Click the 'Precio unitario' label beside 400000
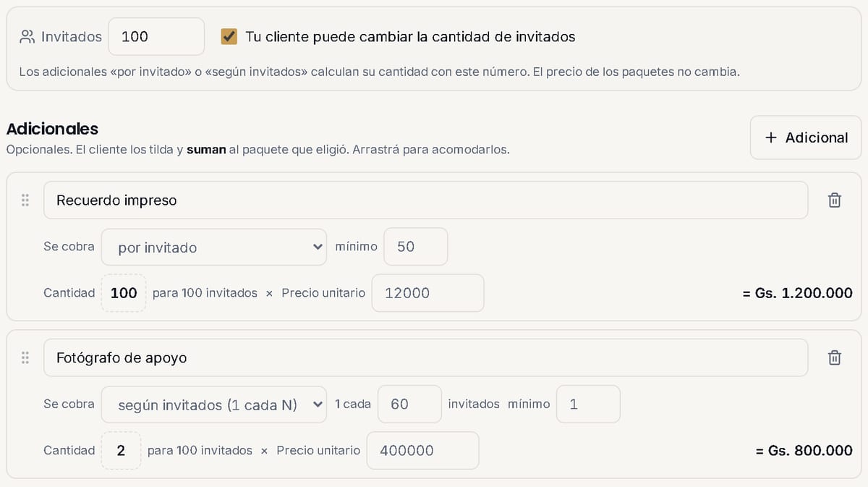Image resolution: width=868 pixels, height=487 pixels. click(318, 450)
